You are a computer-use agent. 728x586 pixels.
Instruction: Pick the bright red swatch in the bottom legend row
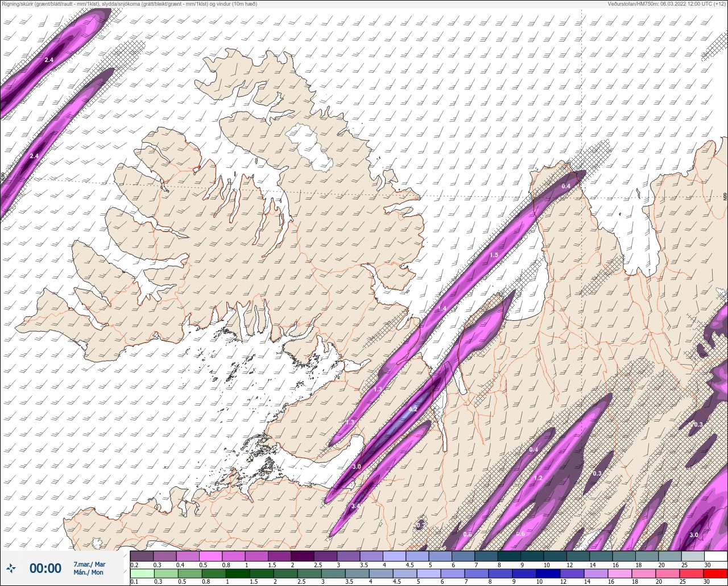(715, 573)
